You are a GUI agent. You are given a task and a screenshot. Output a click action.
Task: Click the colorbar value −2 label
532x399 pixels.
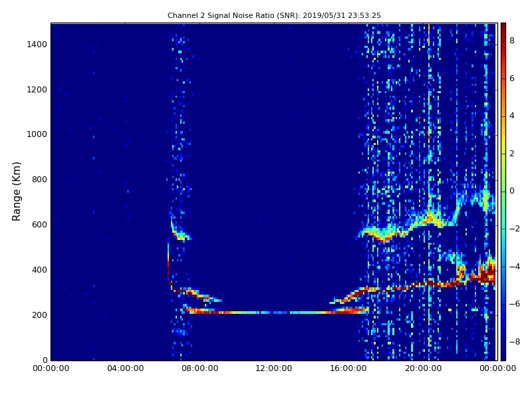click(x=514, y=229)
